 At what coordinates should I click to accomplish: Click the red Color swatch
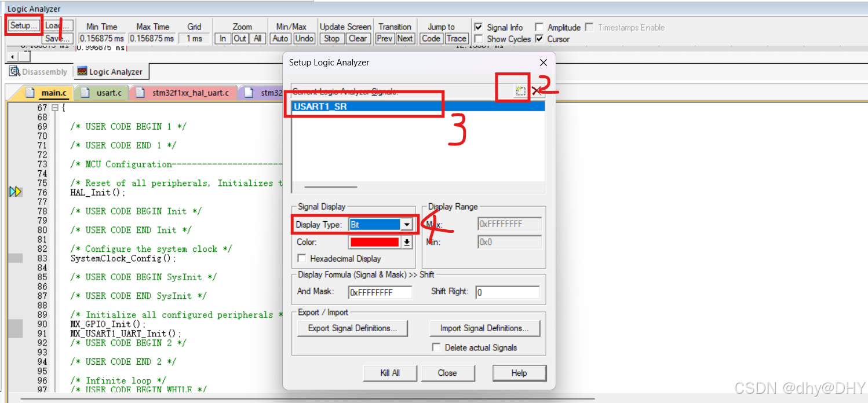click(x=374, y=242)
